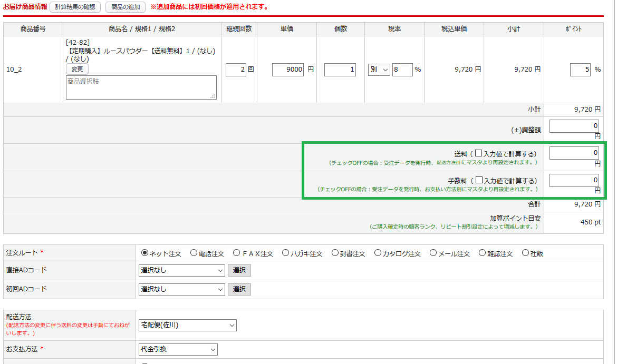Screen dimensions: 617x364
Task: Click the 単価 field showing 9000
Action: (288, 70)
